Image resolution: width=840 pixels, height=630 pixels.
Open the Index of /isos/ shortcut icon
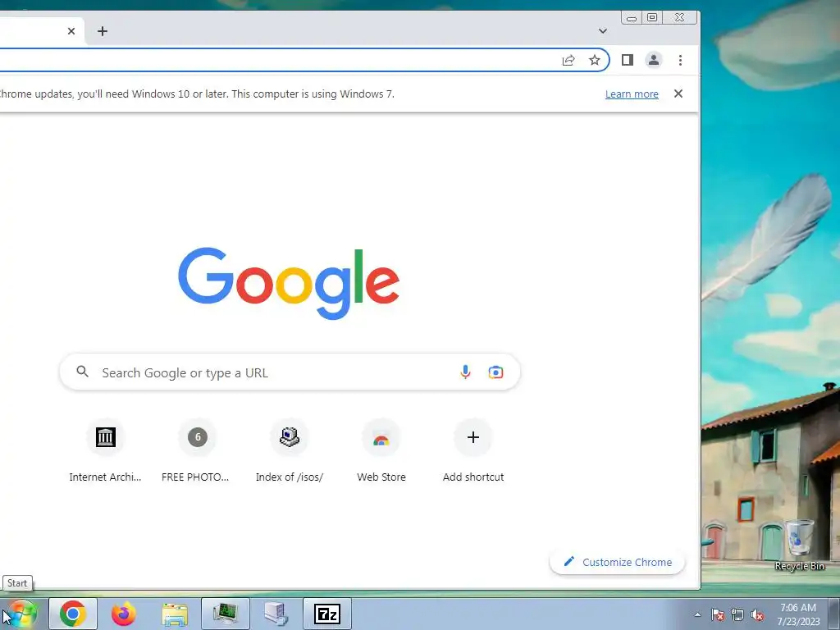click(x=290, y=437)
